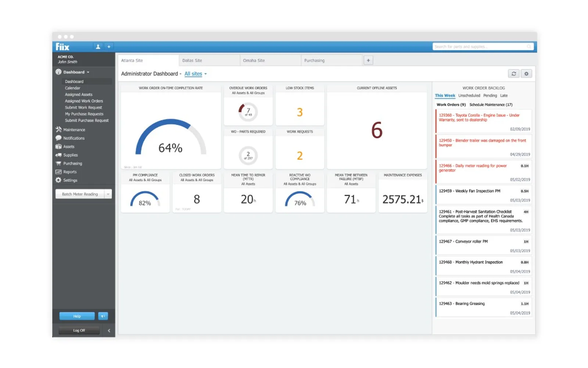
Task: Open Submit Purchase Request in sidebar
Action: click(87, 120)
